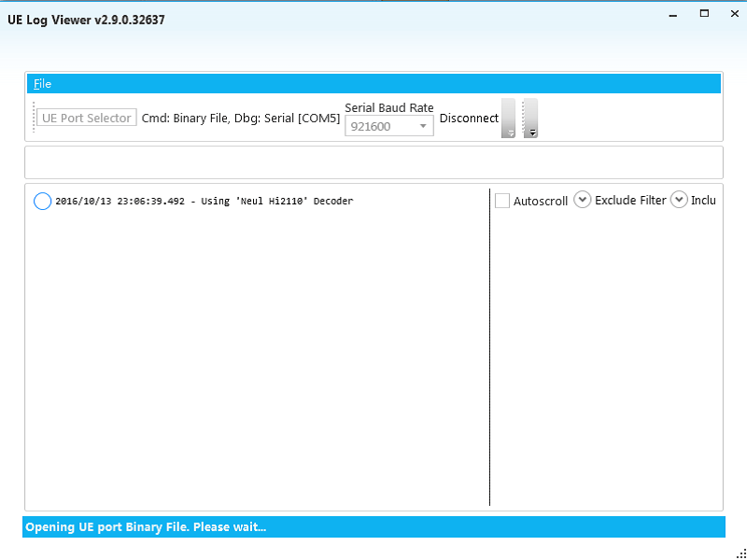Click the toolbar drag handle before UE Port Selector

point(34,118)
